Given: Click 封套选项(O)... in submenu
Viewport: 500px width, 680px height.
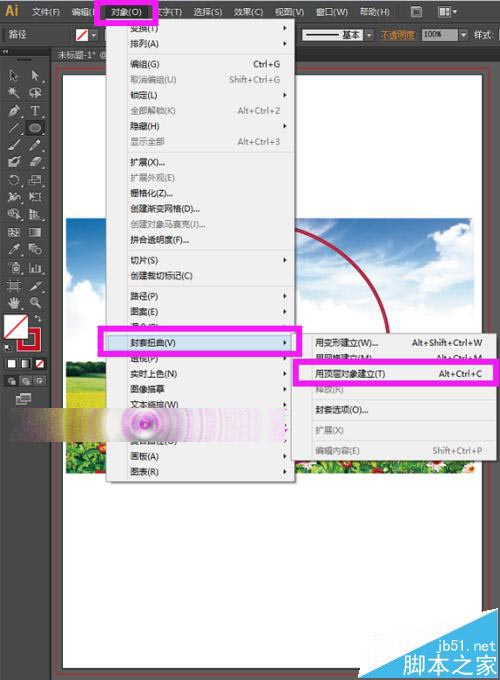Looking at the screenshot, I should click(395, 409).
